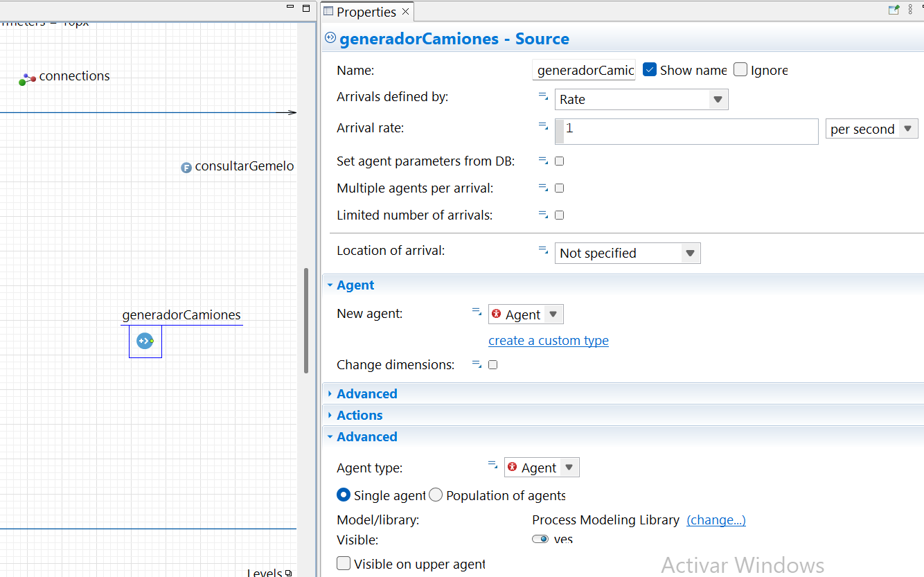Select the connections element icon on canvas
Viewport: 924px width, 577px height.
pyautogui.click(x=27, y=79)
